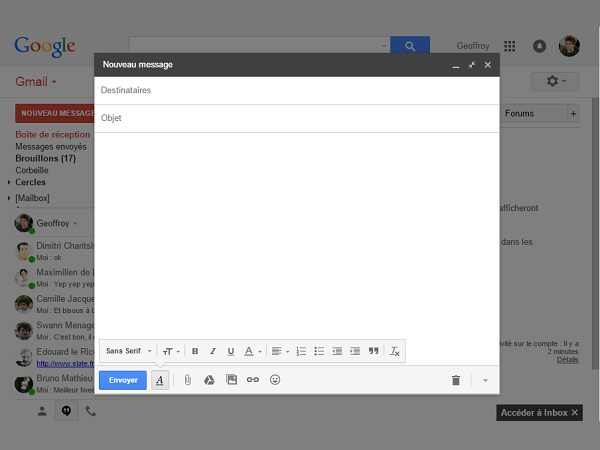Viewport: 600px width, 450px height.
Task: Open chat with Maximilien
Action: [x=54, y=278]
